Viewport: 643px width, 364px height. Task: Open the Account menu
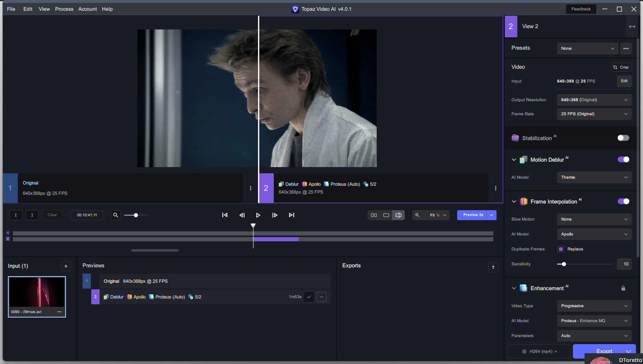click(x=88, y=9)
